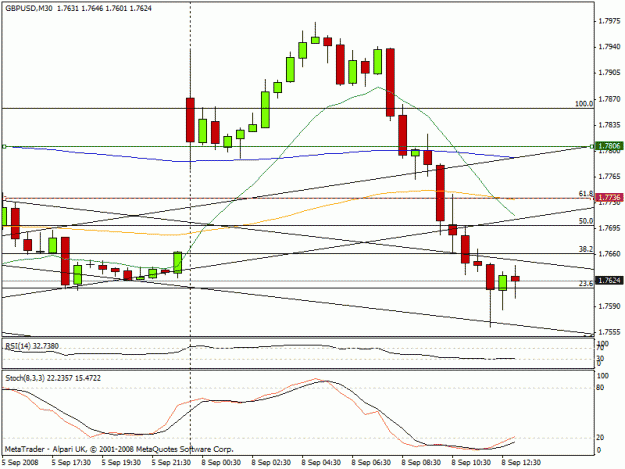The height and width of the screenshot is (469, 625).
Task: Click the 1.7590 price scale value
Action: point(609,306)
